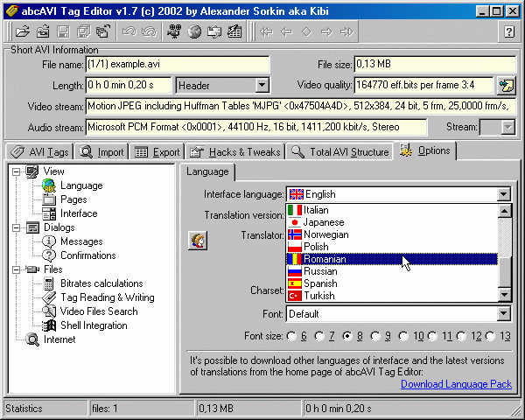Open the Header dropdown next to Length
The width and height of the screenshot is (525, 420).
coord(262,86)
